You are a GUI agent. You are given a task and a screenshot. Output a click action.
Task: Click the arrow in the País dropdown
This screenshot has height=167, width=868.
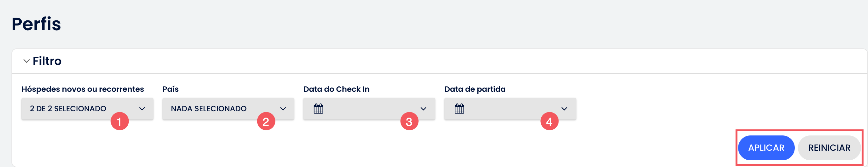click(283, 109)
